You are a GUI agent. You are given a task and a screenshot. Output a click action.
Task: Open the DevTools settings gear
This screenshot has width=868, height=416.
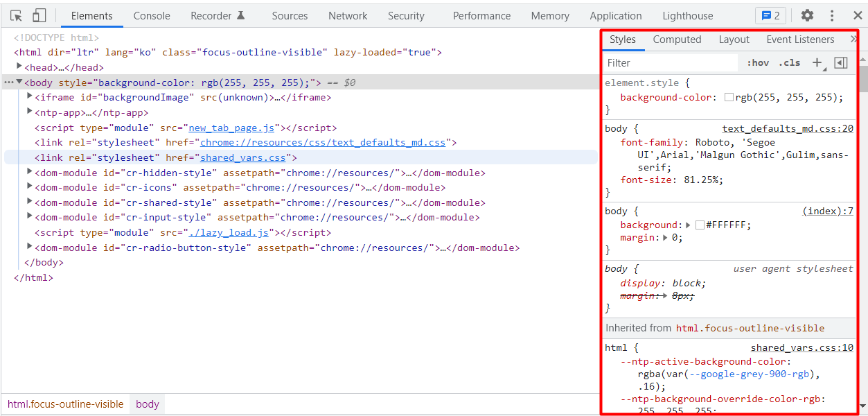pos(807,15)
